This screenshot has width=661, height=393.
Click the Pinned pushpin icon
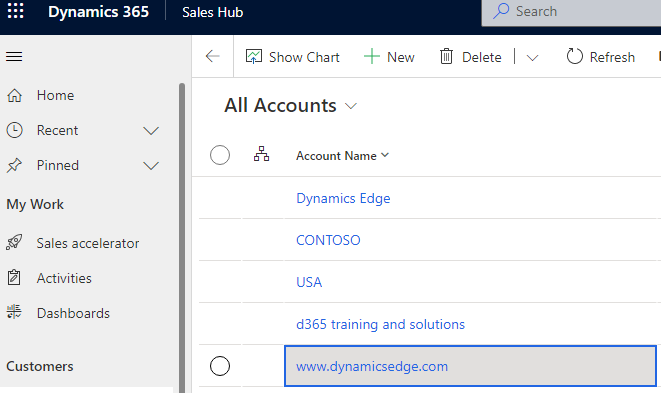tap(14, 165)
